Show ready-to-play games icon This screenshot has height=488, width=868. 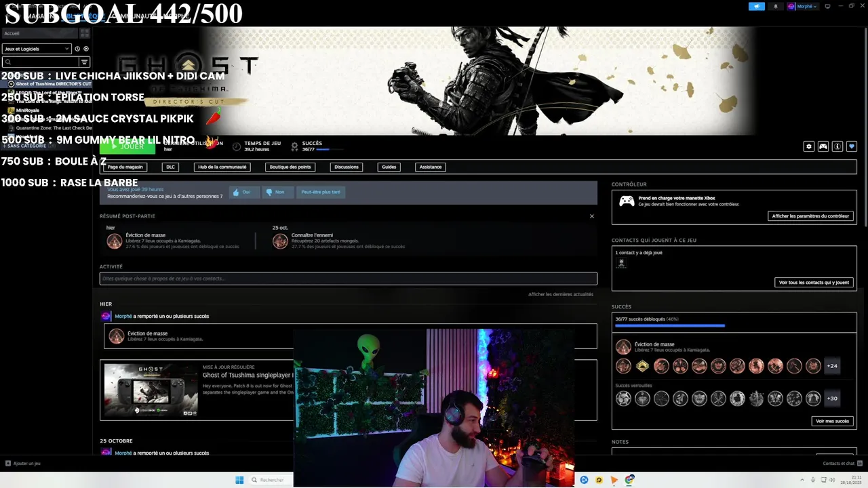tap(86, 49)
